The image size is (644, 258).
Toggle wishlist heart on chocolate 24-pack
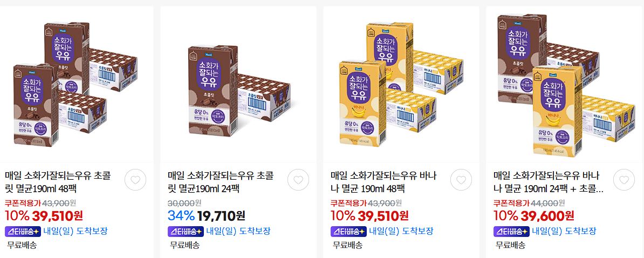click(x=298, y=180)
